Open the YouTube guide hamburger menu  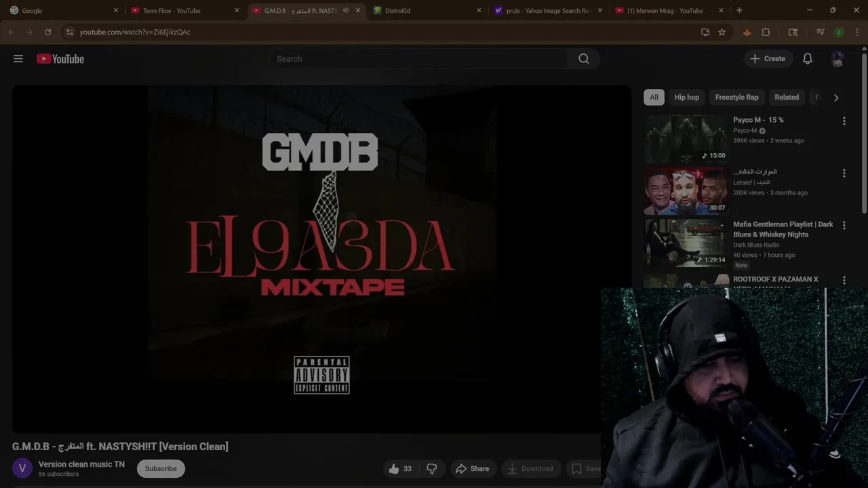click(18, 59)
